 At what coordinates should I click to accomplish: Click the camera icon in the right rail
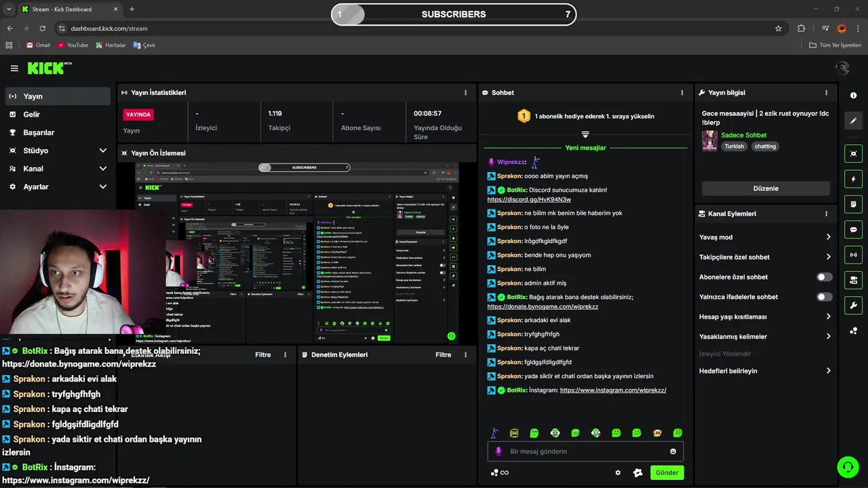click(853, 280)
